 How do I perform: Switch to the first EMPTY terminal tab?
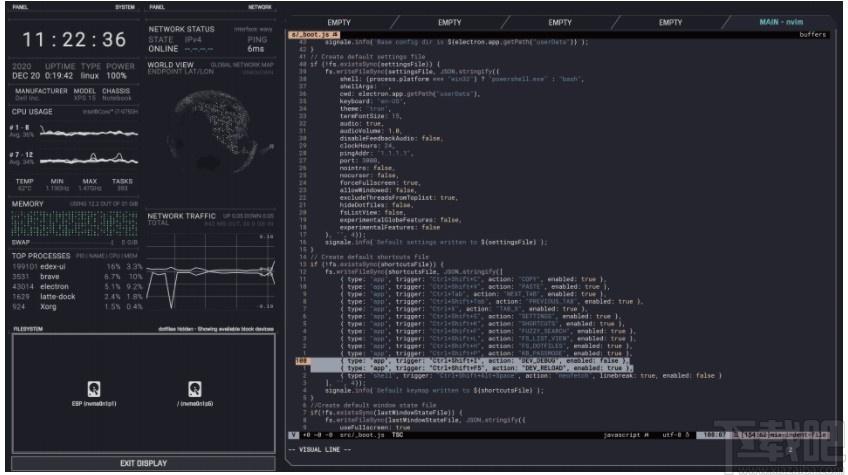click(339, 23)
